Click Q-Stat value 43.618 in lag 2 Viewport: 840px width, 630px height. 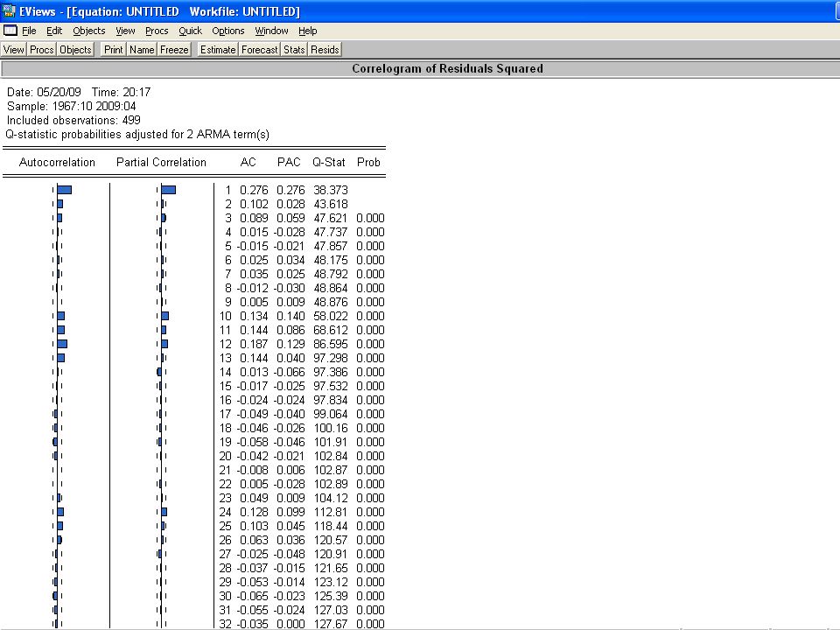pos(331,204)
